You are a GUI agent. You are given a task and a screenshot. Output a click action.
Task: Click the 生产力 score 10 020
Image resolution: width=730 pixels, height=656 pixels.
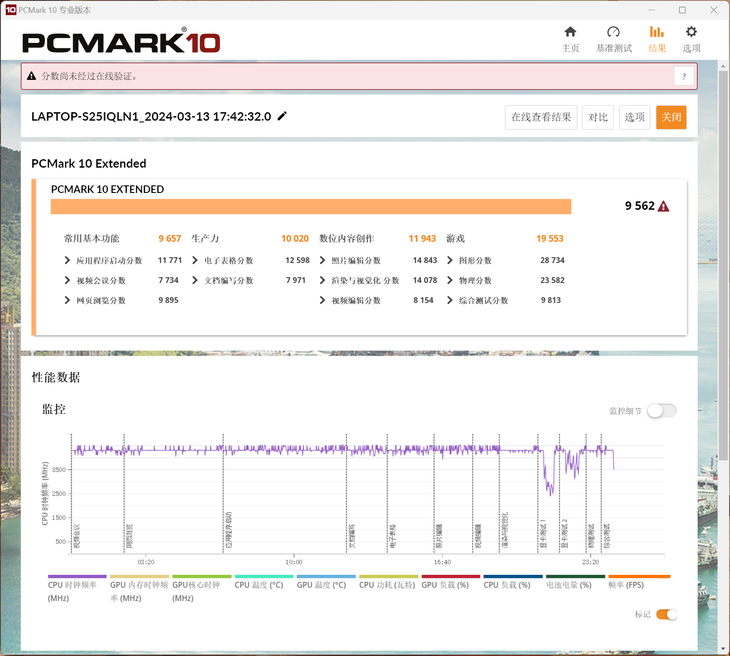pos(295,238)
